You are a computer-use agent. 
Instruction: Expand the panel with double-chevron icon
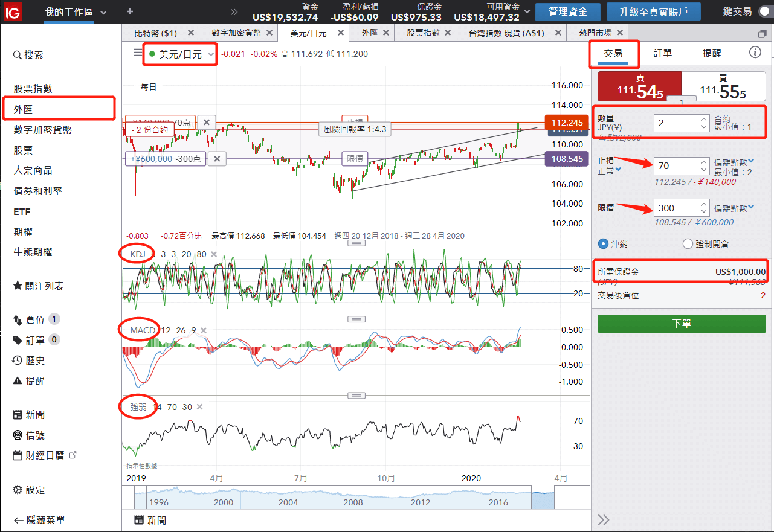604,520
